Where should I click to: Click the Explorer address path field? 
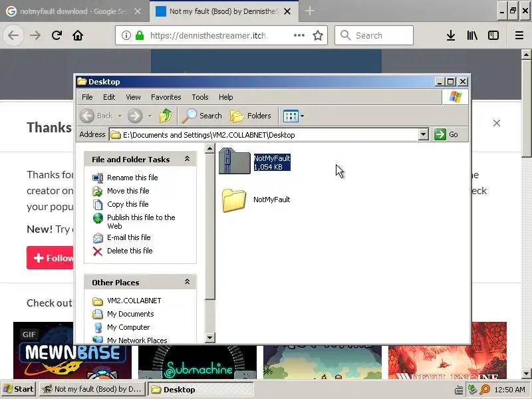(x=265, y=135)
